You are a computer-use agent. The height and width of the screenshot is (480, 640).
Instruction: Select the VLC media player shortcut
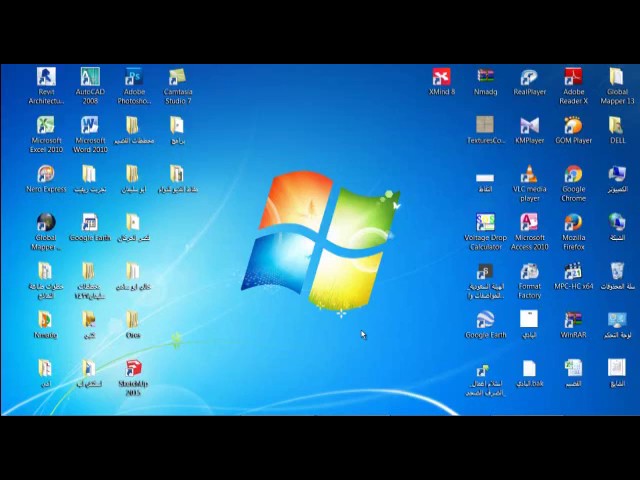(x=529, y=183)
